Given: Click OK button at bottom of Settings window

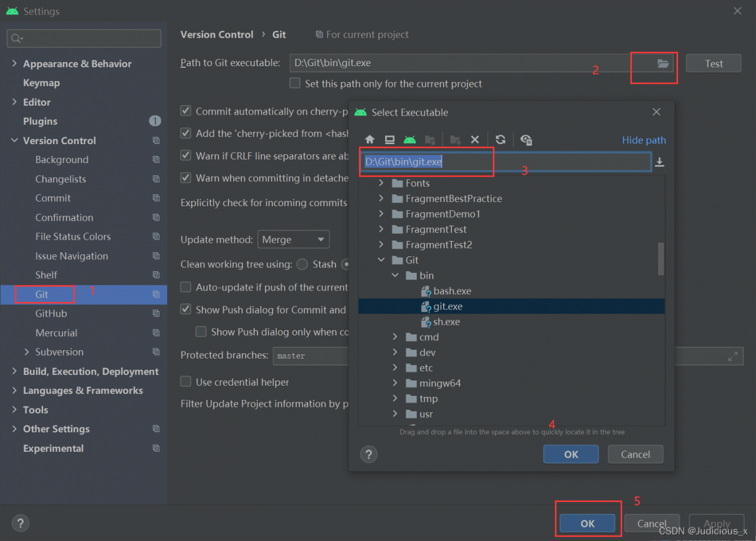Looking at the screenshot, I should pyautogui.click(x=588, y=523).
